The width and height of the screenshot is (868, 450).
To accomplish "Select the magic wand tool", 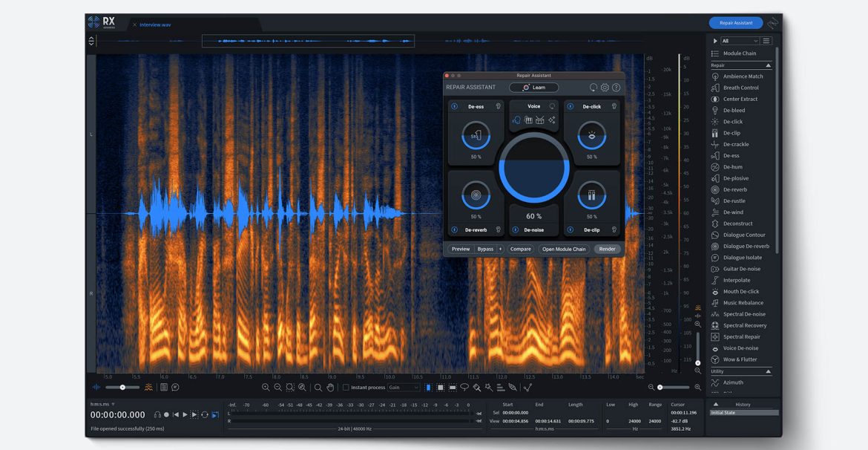I will (489, 388).
